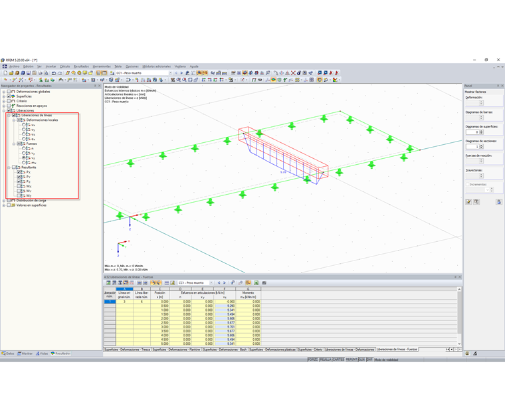This screenshot has width=505, height=420.
Task: Toggle the CARTES status bar button
Action: 338,360
